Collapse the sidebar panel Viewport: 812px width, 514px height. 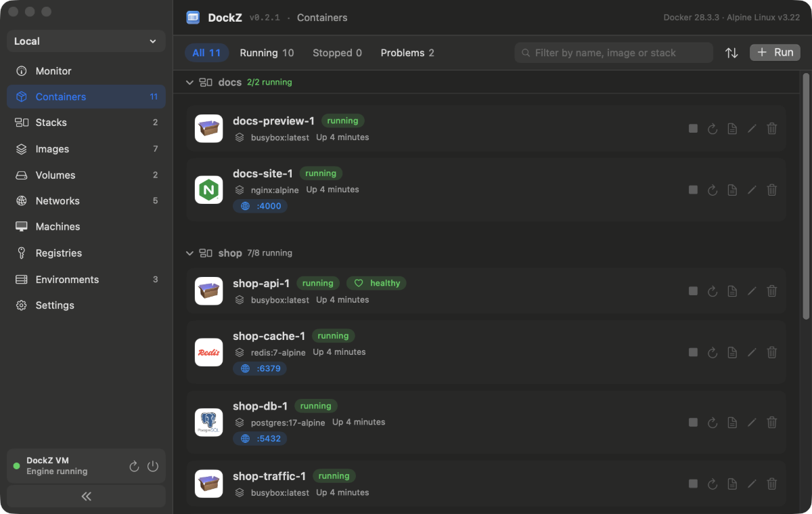[x=86, y=496]
